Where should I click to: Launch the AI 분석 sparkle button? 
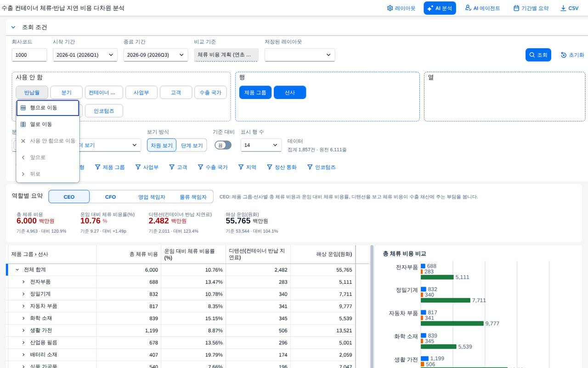440,8
